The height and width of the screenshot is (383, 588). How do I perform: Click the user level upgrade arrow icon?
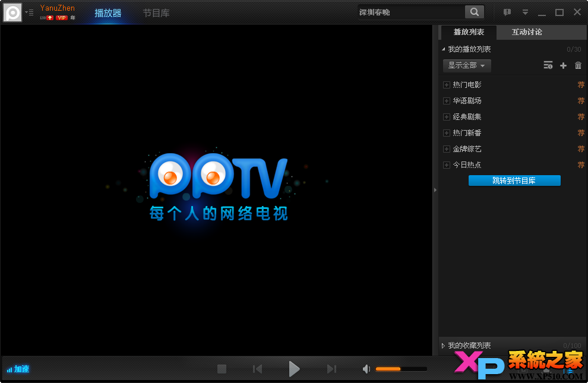[x=50, y=18]
